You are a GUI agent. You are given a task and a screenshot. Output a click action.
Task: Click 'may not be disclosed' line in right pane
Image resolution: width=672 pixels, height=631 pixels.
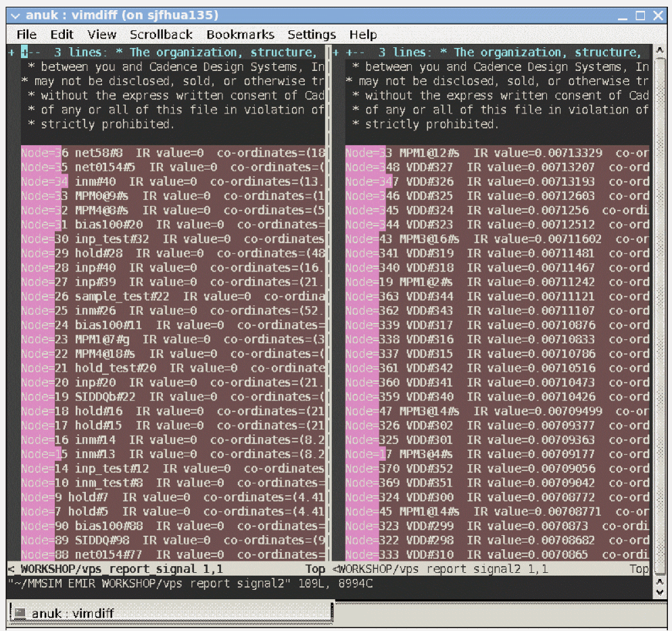tap(498, 81)
